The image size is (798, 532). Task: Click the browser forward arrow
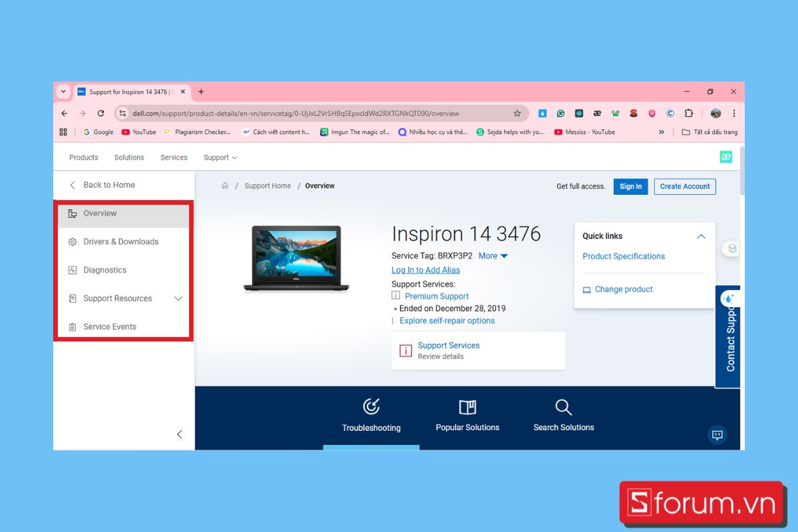82,113
